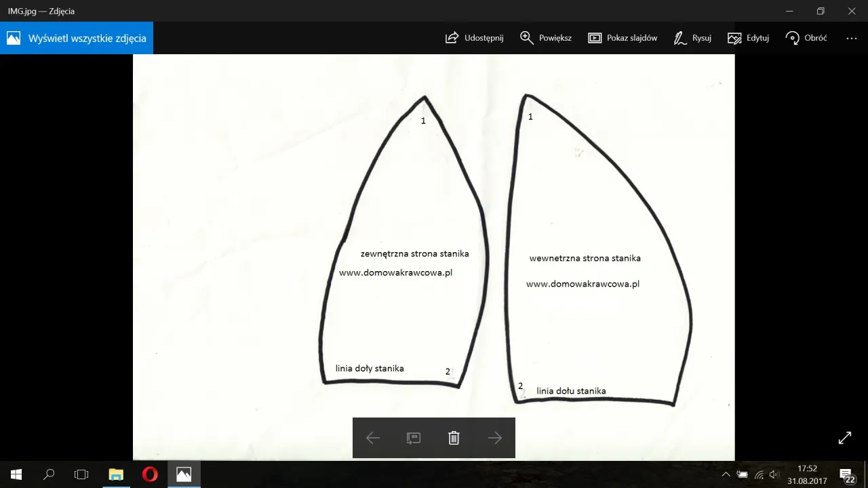Open the Wi-Fi network tray icon
The height and width of the screenshot is (488, 868).
(x=759, y=474)
